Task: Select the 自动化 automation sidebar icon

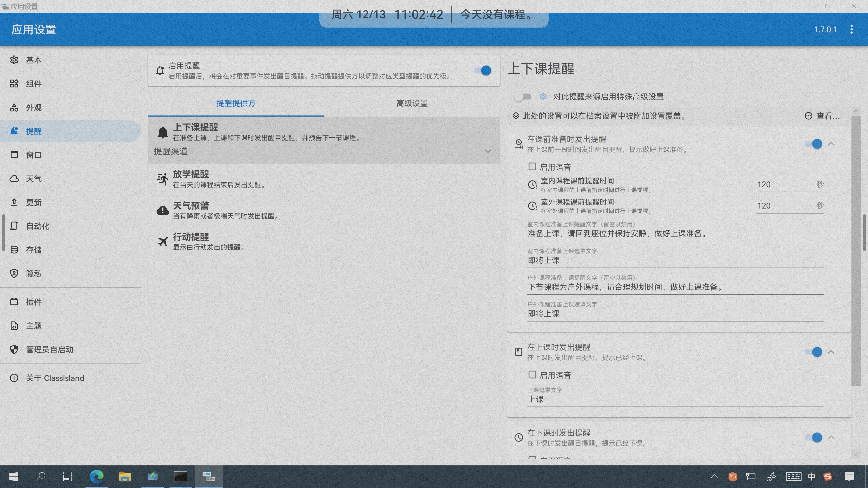Action: [x=14, y=226]
